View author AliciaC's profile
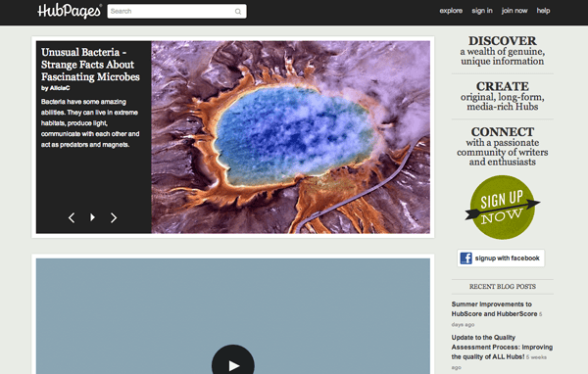588x374 pixels. pos(60,88)
